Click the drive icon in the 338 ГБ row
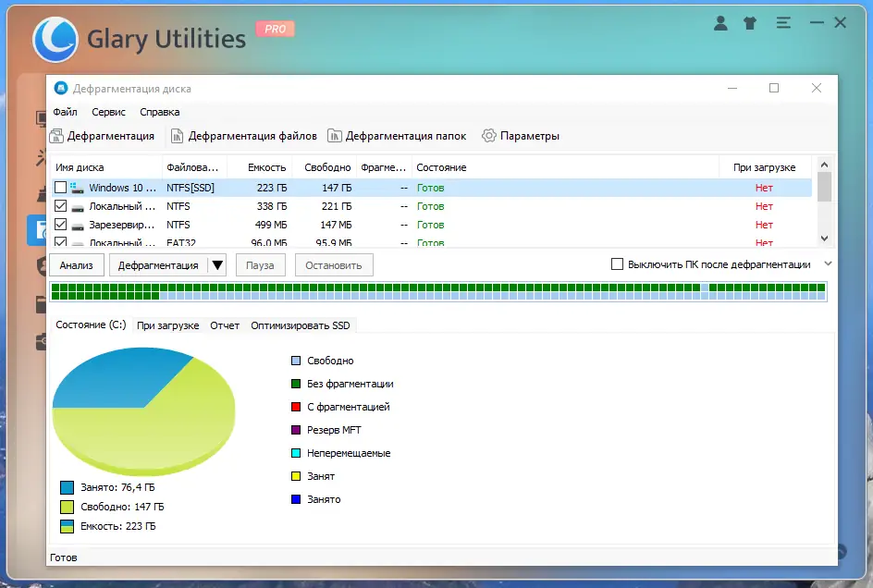873x588 pixels. 78,207
